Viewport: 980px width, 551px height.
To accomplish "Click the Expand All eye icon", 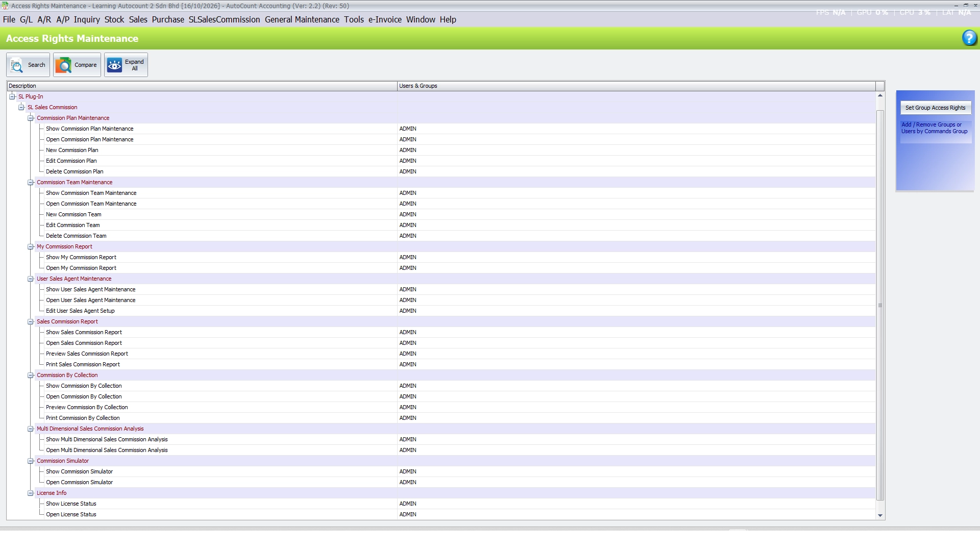I will coord(114,65).
